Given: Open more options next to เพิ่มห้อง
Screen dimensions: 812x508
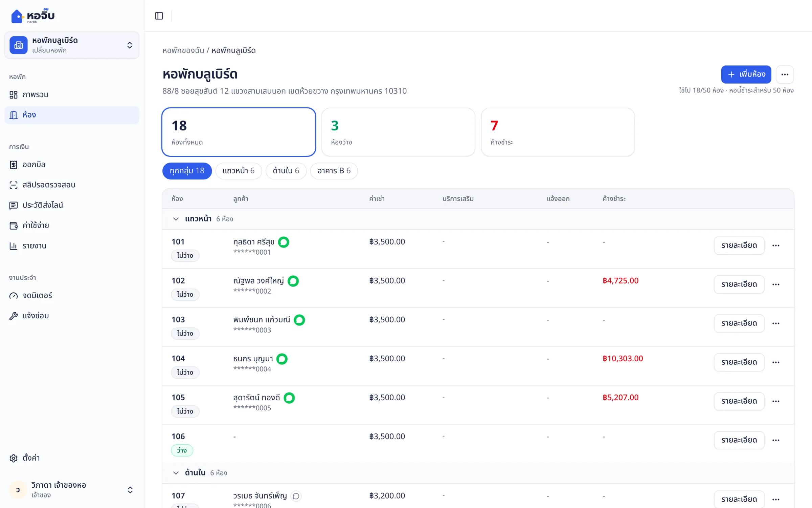Looking at the screenshot, I should click(x=785, y=74).
